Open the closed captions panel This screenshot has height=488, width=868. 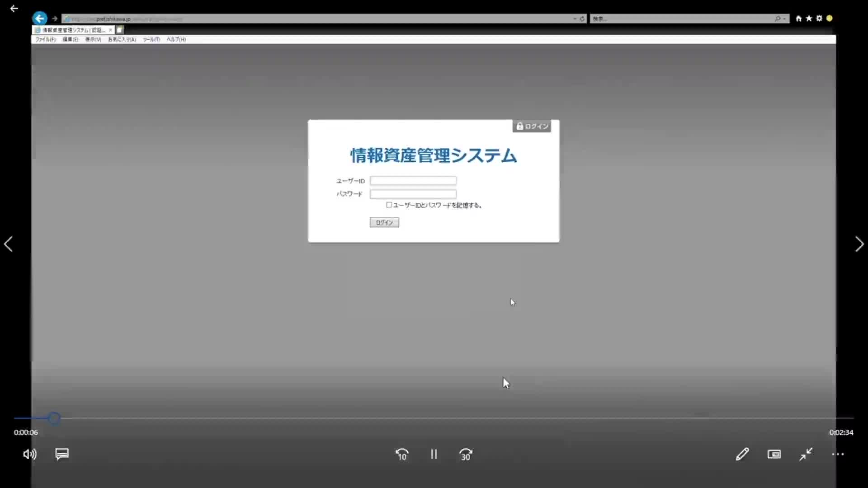(x=62, y=454)
